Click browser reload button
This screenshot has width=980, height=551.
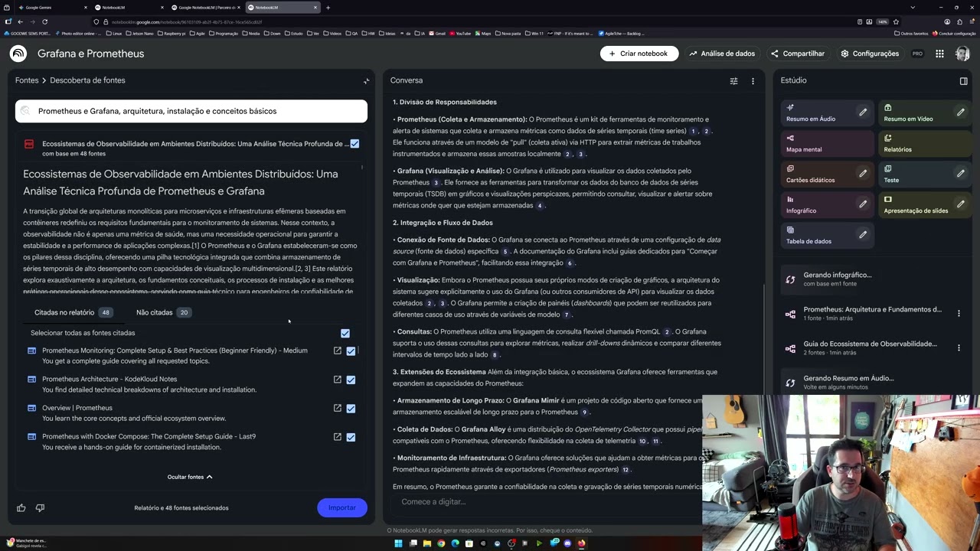click(x=44, y=21)
